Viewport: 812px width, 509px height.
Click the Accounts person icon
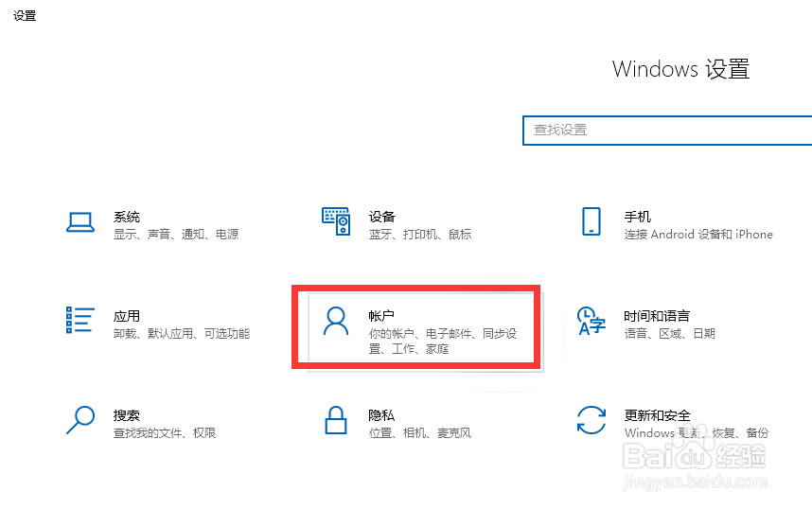click(x=336, y=321)
